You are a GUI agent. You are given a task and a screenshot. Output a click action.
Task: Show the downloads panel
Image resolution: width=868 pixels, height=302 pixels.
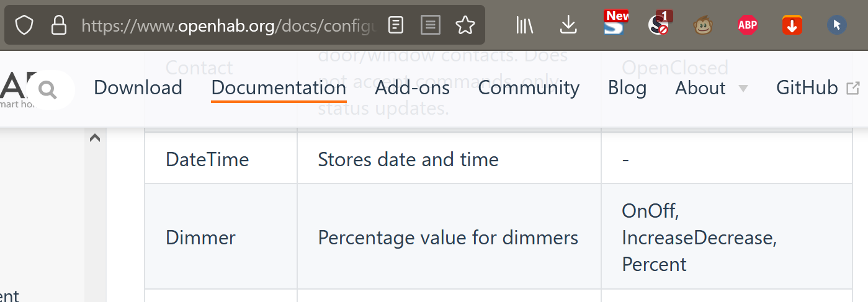click(x=568, y=25)
